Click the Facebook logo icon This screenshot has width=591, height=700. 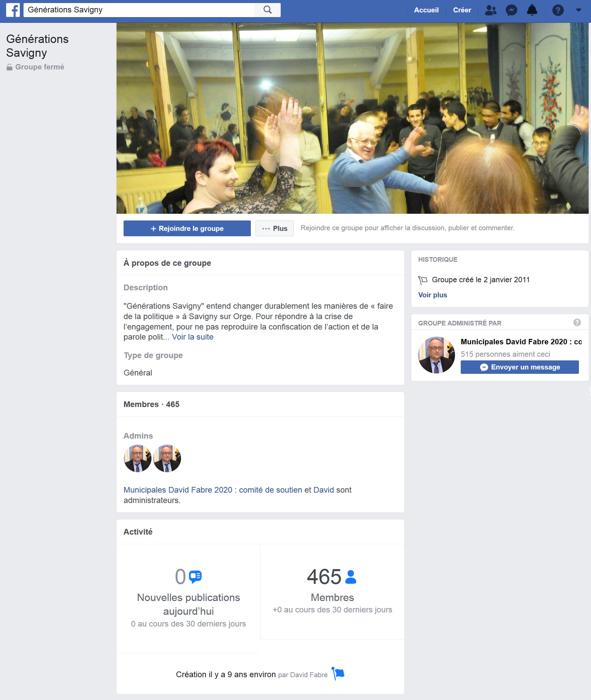(x=13, y=10)
